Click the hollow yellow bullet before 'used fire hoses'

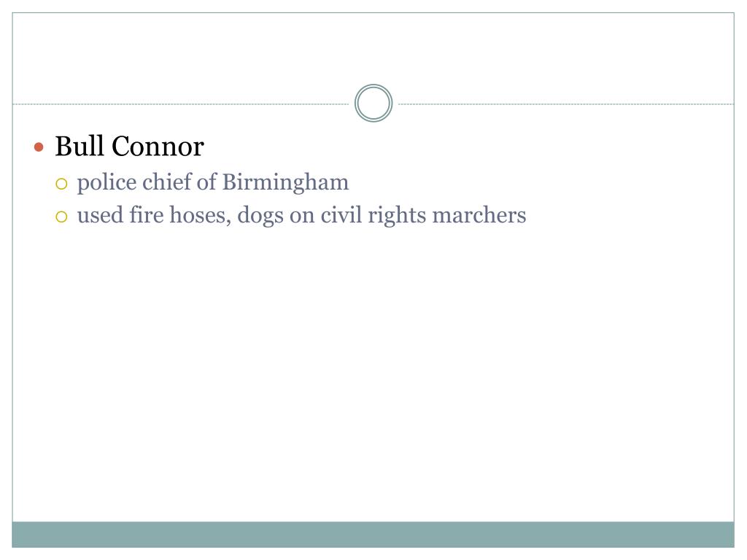pyautogui.click(x=61, y=217)
